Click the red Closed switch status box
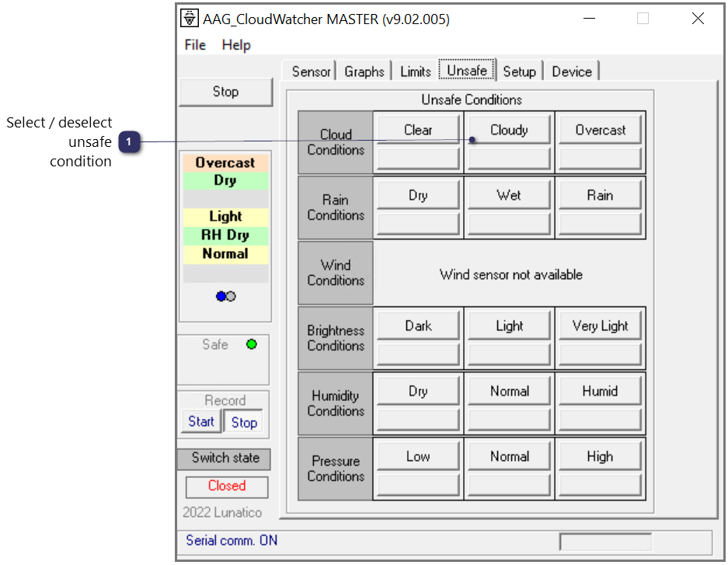This screenshot has width=728, height=565. pos(227,486)
